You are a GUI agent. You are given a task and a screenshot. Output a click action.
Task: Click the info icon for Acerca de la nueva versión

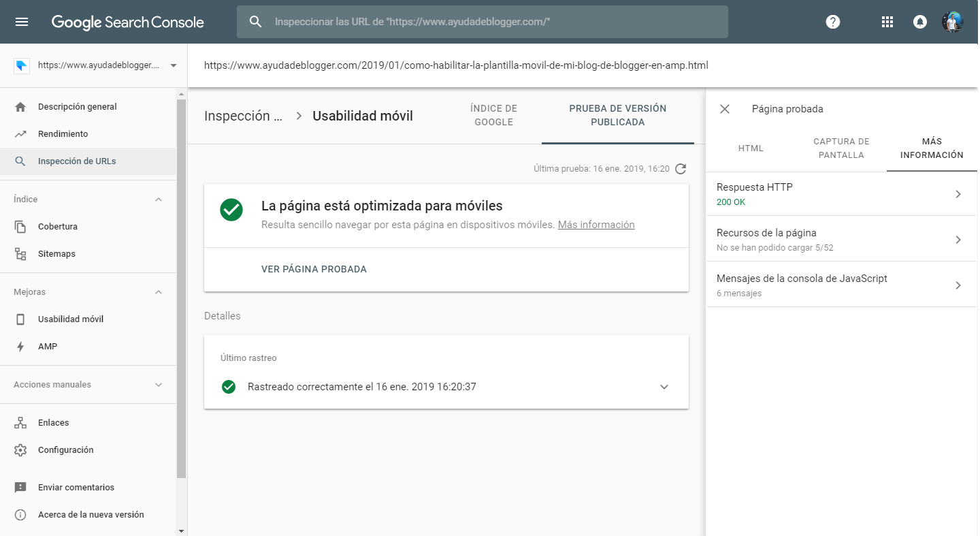(20, 515)
